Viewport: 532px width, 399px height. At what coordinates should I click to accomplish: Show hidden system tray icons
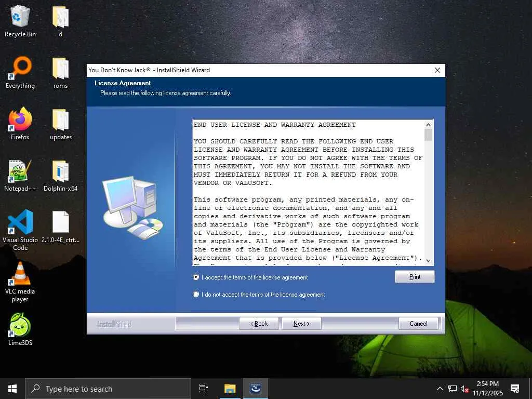440,389
